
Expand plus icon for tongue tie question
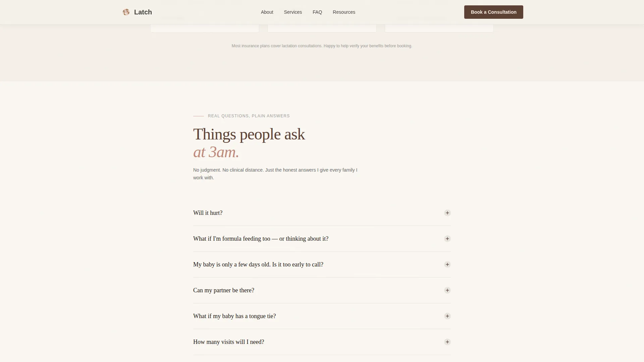pyautogui.click(x=447, y=316)
